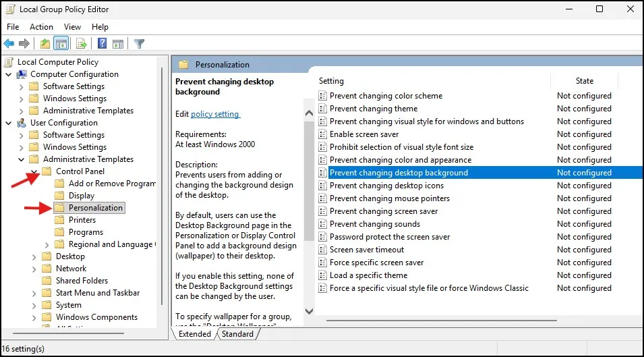Click the policy icon beside Screen saver timeout

coord(323,250)
